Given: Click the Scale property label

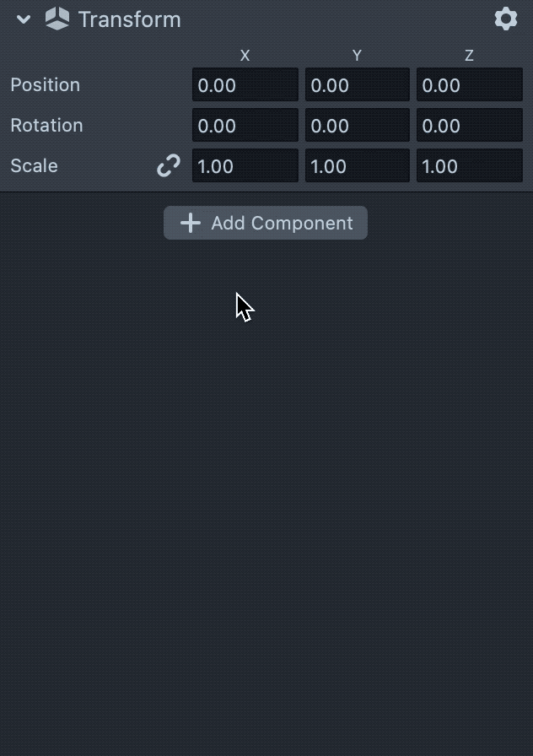Looking at the screenshot, I should 35,166.
